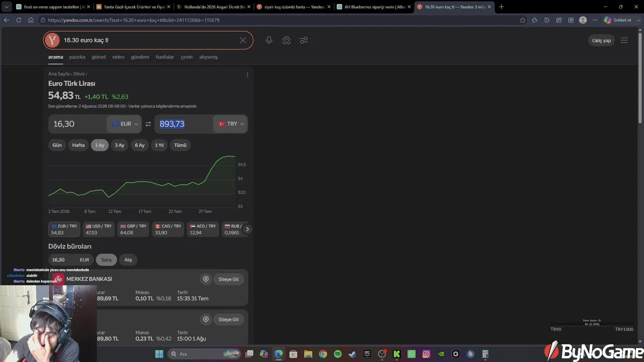Image resolution: width=644 pixels, height=362 pixels.
Task: Select the CAD / TRY pair chip
Action: coord(168,229)
